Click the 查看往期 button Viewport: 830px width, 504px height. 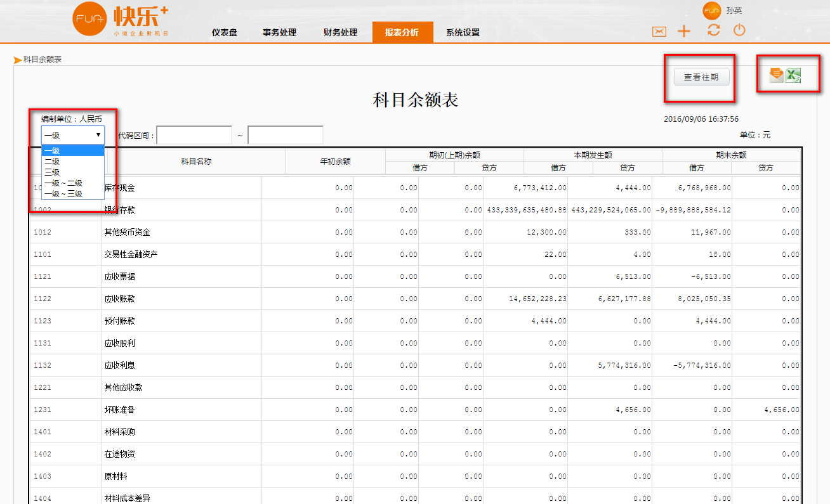[x=701, y=77]
